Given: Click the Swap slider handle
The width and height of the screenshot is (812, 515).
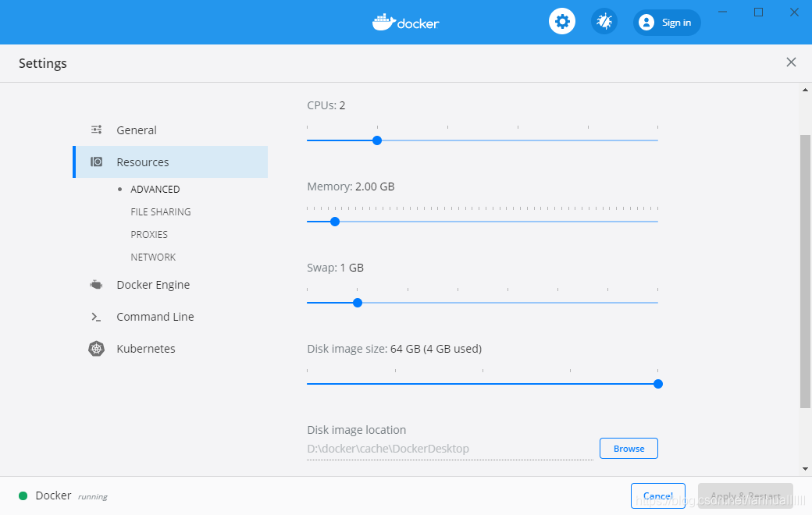Looking at the screenshot, I should [358, 303].
